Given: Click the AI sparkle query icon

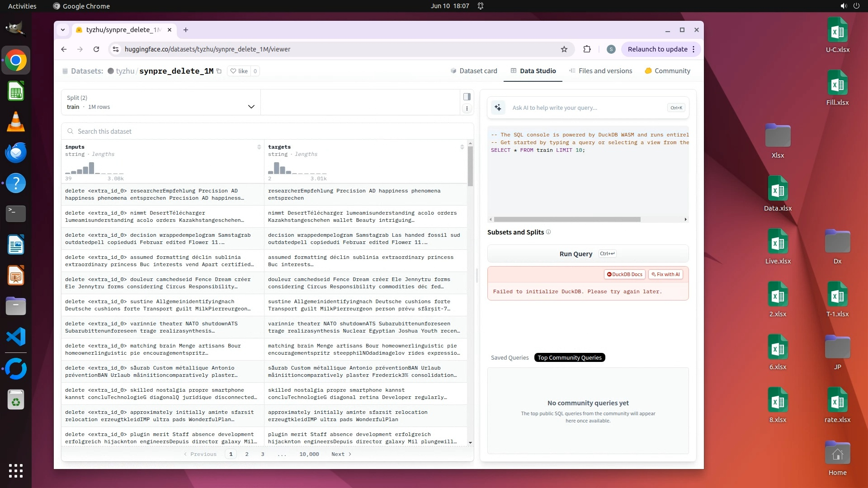Looking at the screenshot, I should [x=498, y=108].
